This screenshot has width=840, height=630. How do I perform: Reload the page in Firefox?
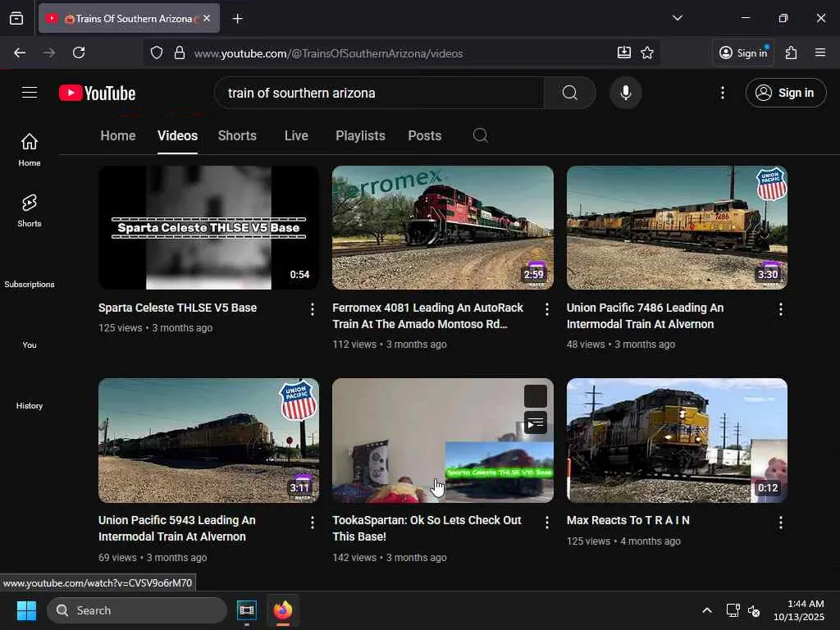pos(79,52)
